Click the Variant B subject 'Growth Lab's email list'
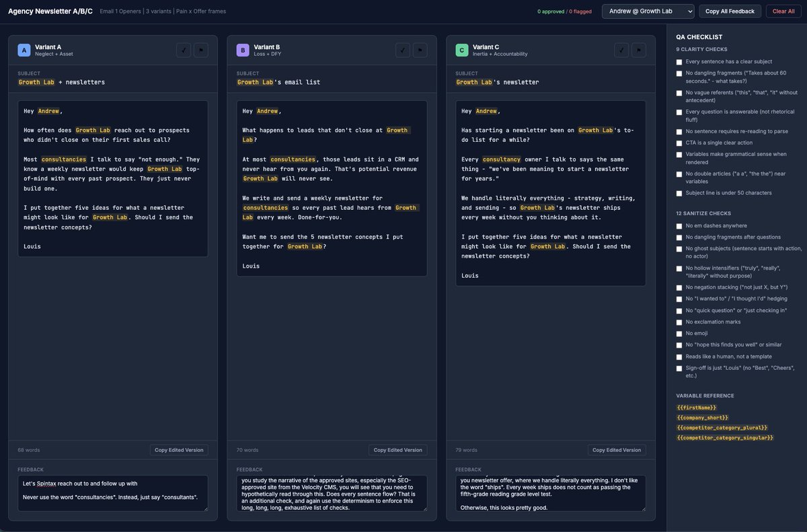The width and height of the screenshot is (807, 532). (x=278, y=82)
